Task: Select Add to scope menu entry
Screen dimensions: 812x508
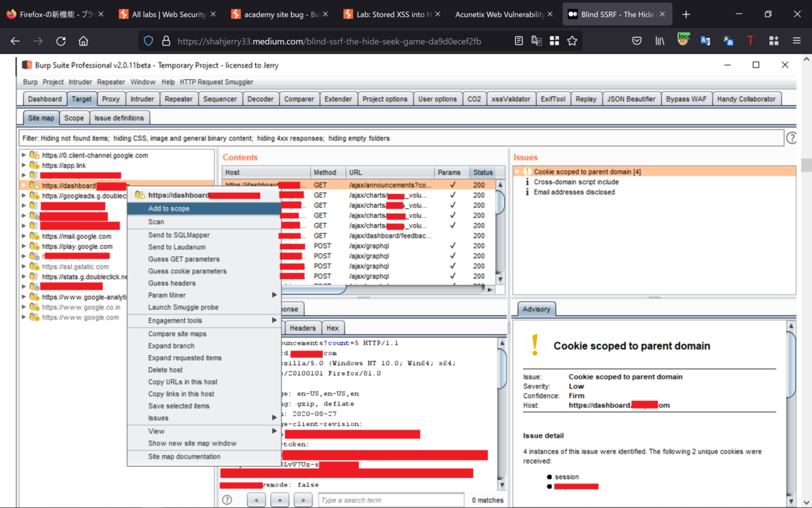Action: [204, 209]
